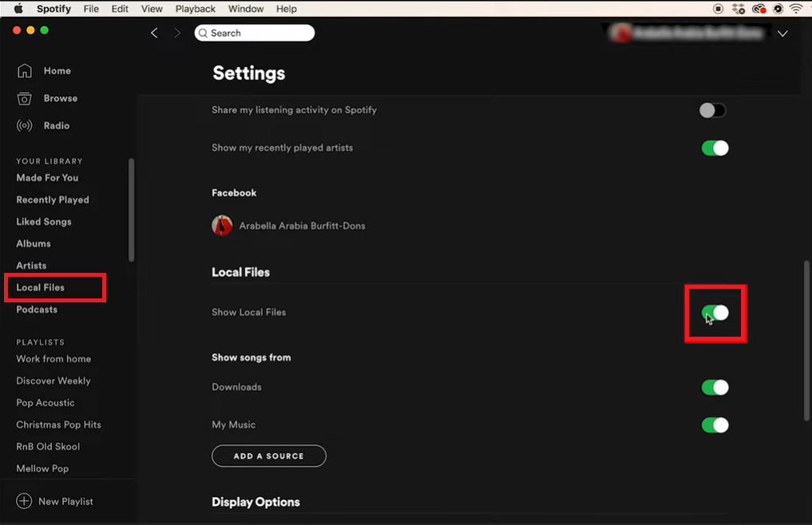
Task: Turn off the Show Local Files switch
Action: pos(715,313)
